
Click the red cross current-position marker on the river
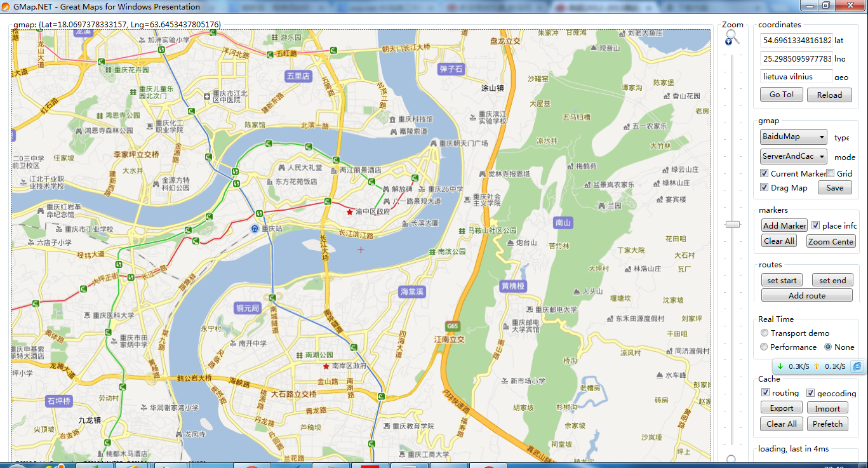click(x=361, y=250)
